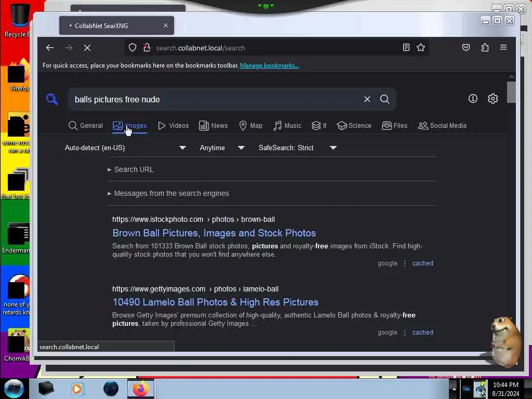Clear the search query with X
Viewport: 532px width, 399px height.
(367, 99)
